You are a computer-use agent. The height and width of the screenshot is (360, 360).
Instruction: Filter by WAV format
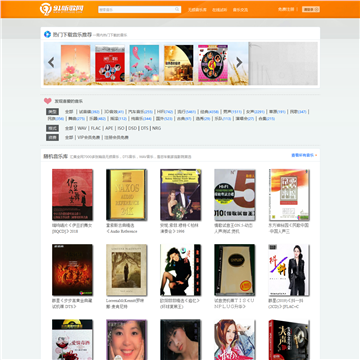pos(82,128)
